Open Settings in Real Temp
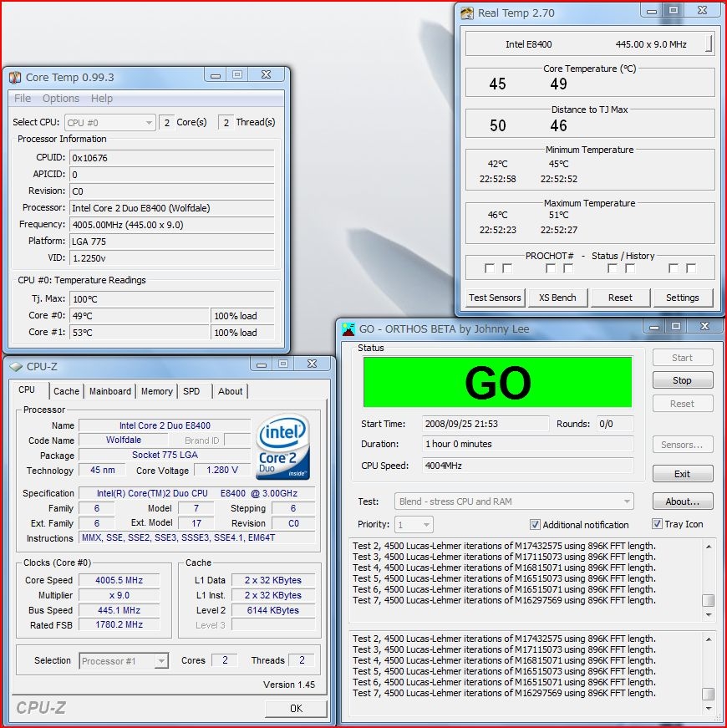Viewport: 727px width, 728px height. [683, 298]
